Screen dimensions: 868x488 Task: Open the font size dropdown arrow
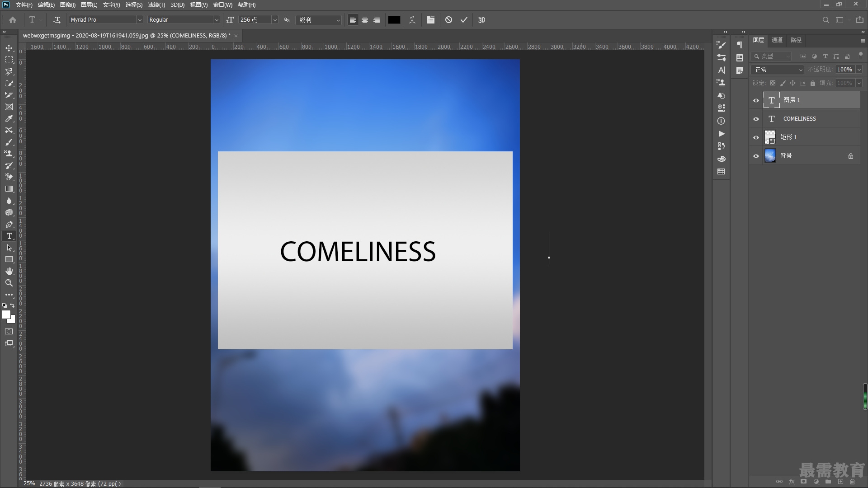tap(274, 20)
